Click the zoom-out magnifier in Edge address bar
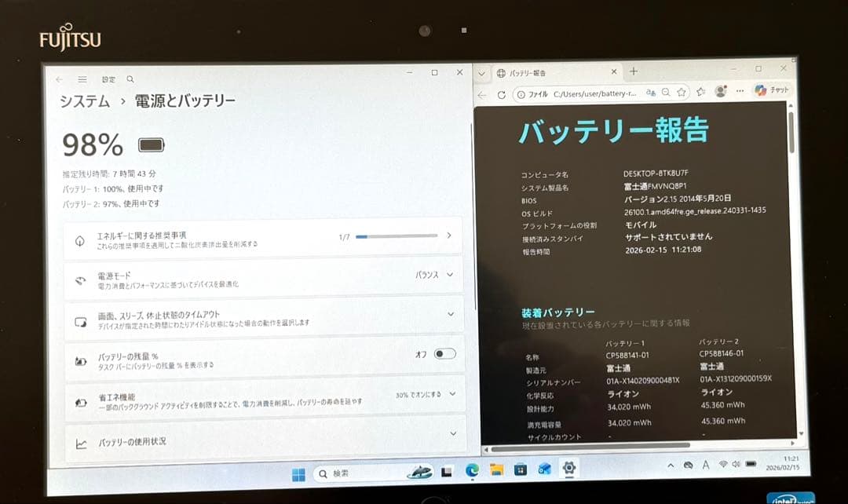The image size is (848, 504). [x=667, y=93]
